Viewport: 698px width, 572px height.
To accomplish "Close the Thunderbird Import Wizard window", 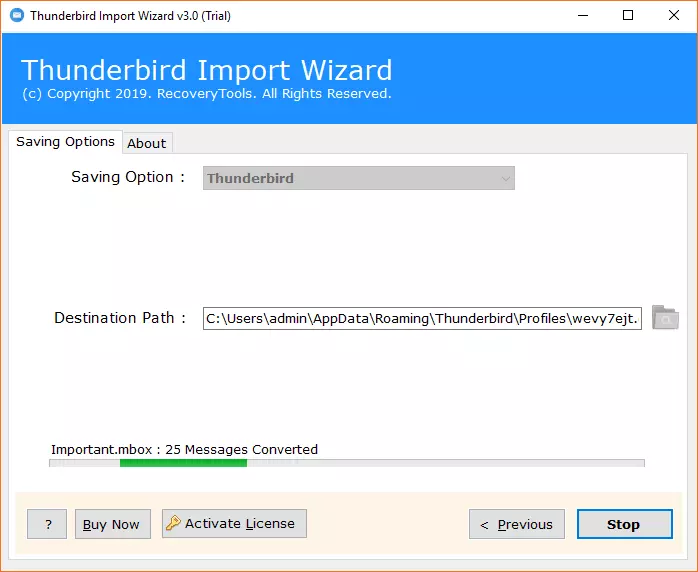I will pyautogui.click(x=673, y=16).
